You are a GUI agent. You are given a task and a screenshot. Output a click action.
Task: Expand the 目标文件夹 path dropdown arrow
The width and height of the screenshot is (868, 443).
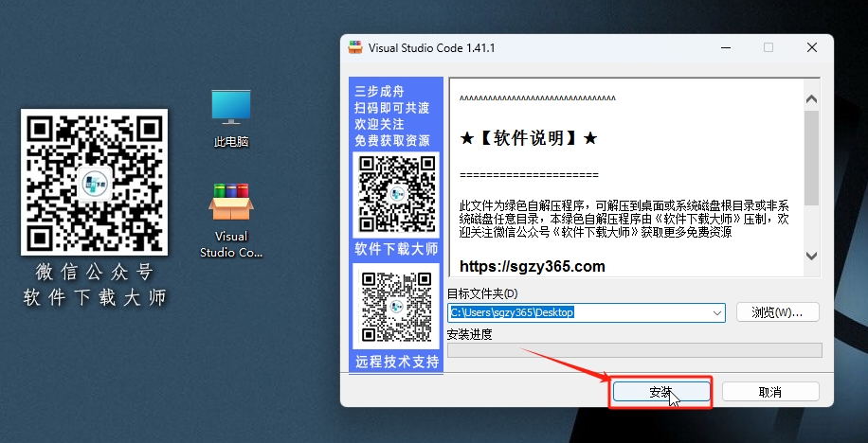(717, 313)
